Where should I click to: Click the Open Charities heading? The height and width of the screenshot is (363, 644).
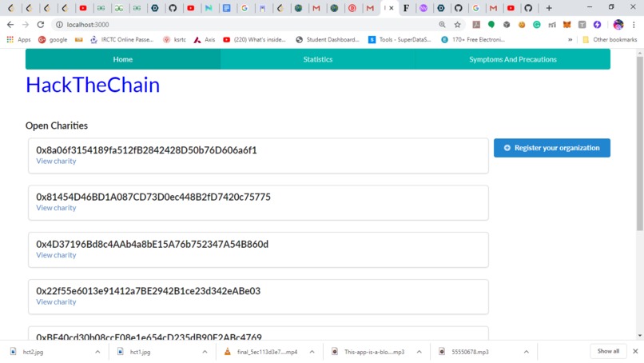(x=57, y=126)
